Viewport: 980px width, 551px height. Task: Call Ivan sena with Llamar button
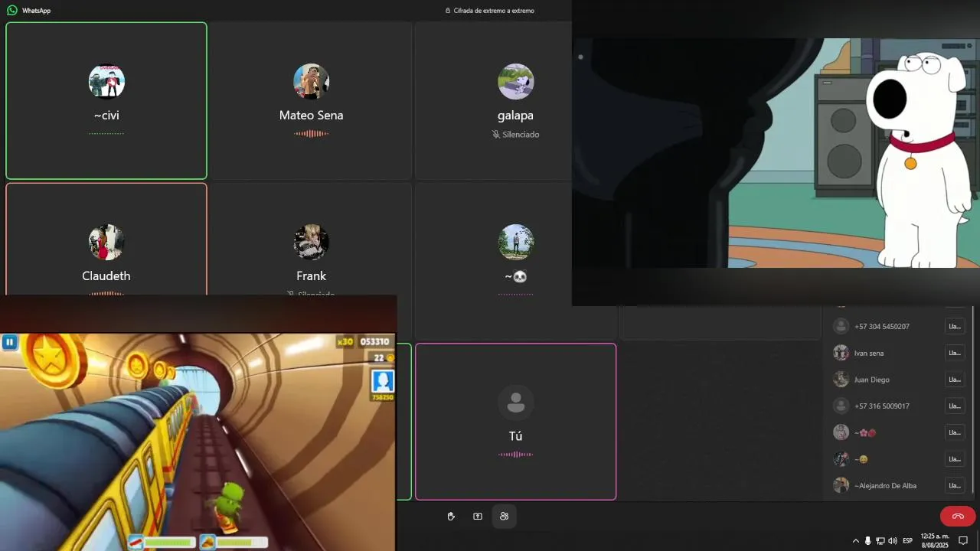click(x=955, y=352)
